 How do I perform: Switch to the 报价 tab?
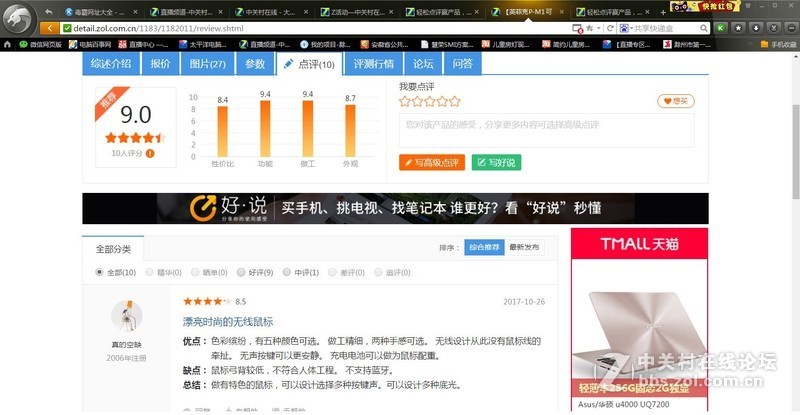click(x=160, y=63)
